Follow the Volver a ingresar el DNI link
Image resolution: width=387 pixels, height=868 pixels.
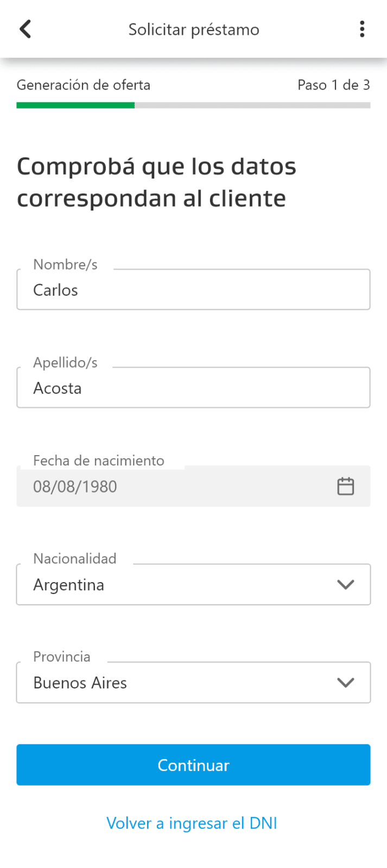coord(192,823)
